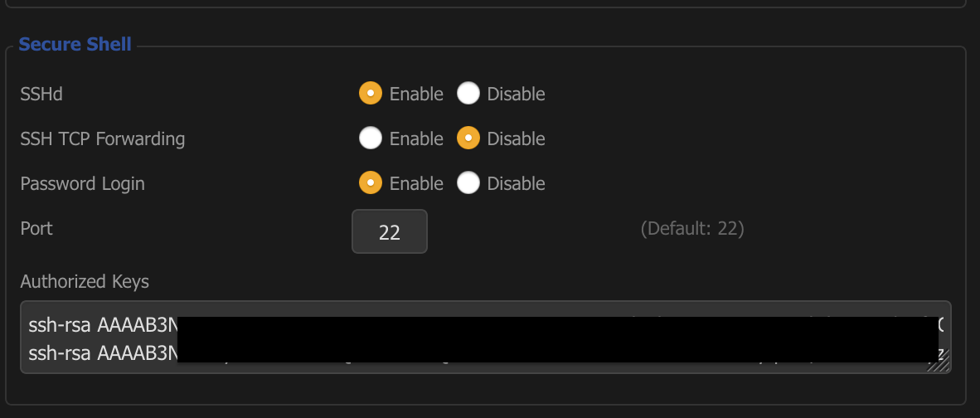Screen dimensions: 980x418
Task: Click the first ssh-rsa key line
Action: pos(101,326)
